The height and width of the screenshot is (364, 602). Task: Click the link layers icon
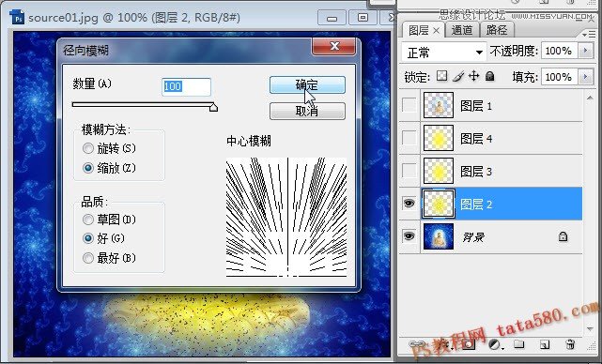pos(416,344)
